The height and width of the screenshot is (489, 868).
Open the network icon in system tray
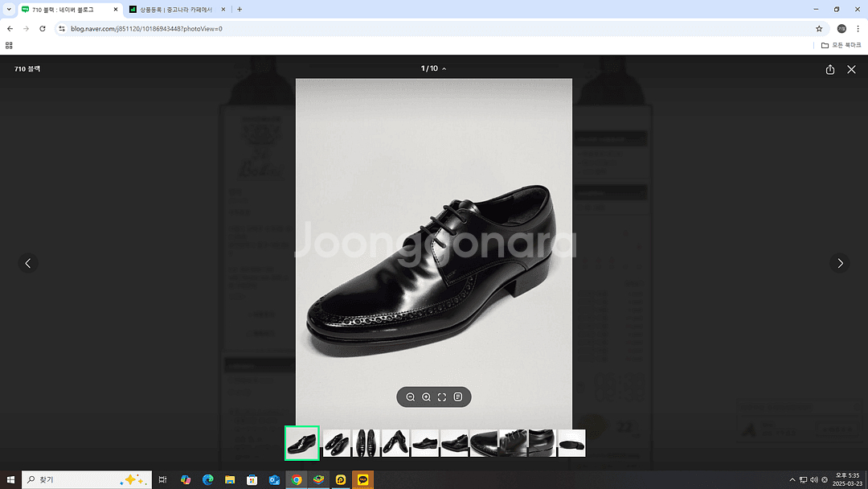tap(803, 479)
